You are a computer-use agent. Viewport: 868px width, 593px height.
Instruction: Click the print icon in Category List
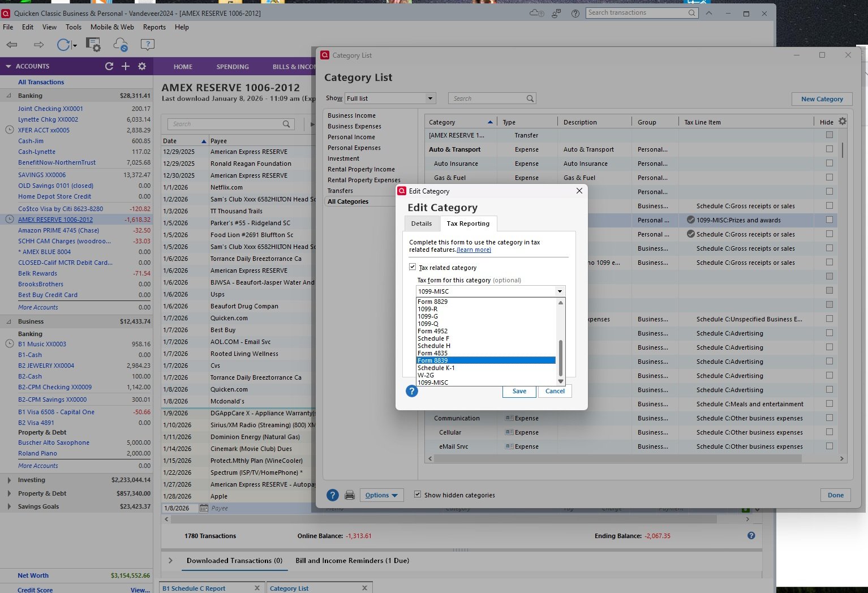coord(350,495)
